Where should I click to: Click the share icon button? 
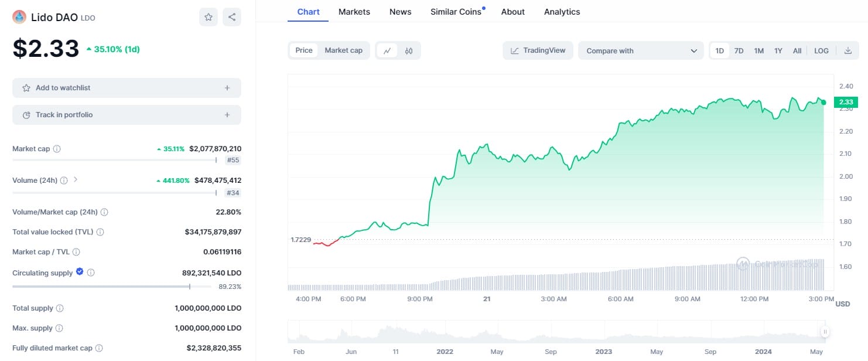point(232,17)
